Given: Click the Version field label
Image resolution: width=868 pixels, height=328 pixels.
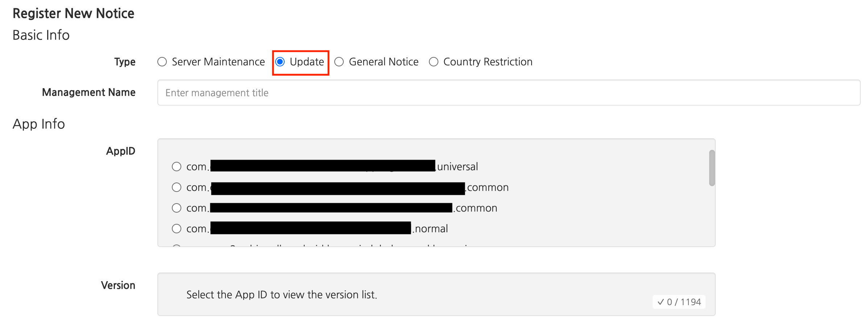Looking at the screenshot, I should [118, 285].
